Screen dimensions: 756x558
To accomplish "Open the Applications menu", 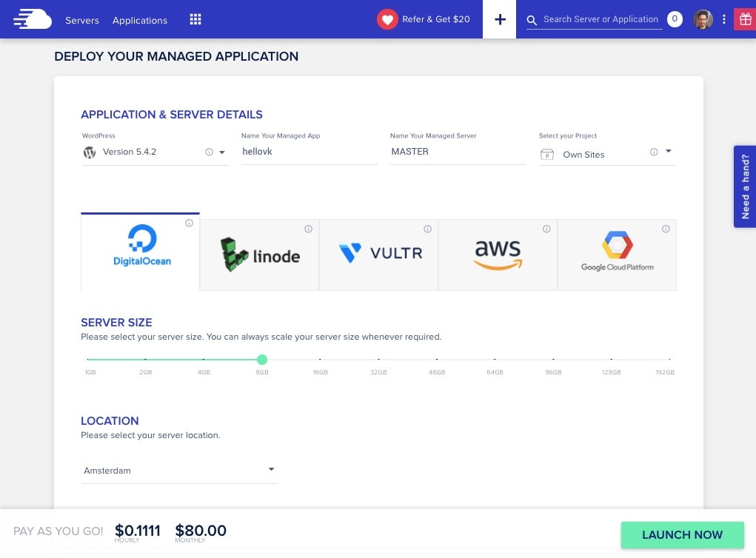I will coord(140,20).
